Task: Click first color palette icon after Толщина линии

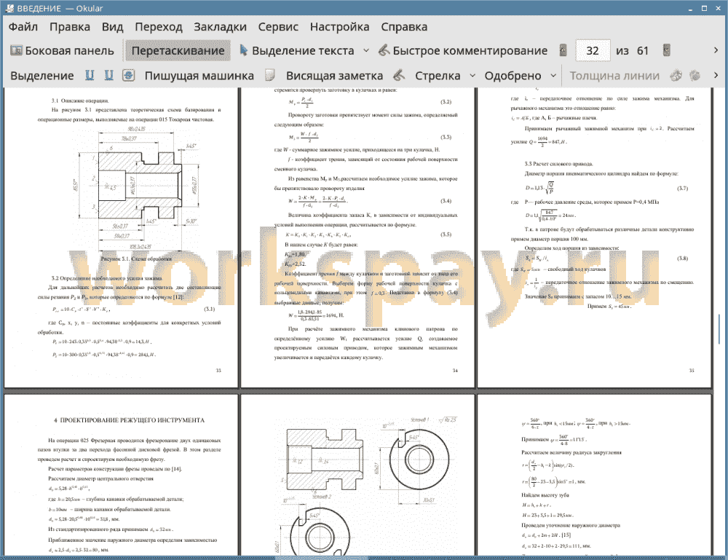Action: [676, 75]
